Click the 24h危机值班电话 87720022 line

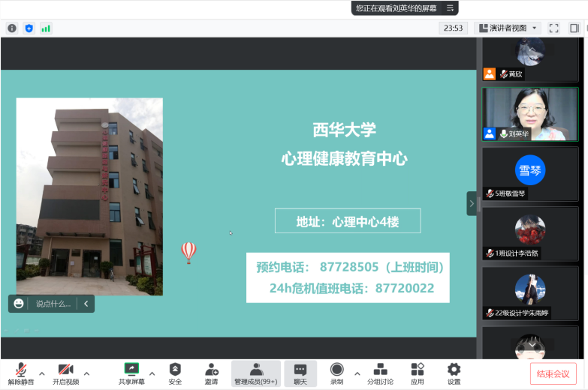[351, 288]
